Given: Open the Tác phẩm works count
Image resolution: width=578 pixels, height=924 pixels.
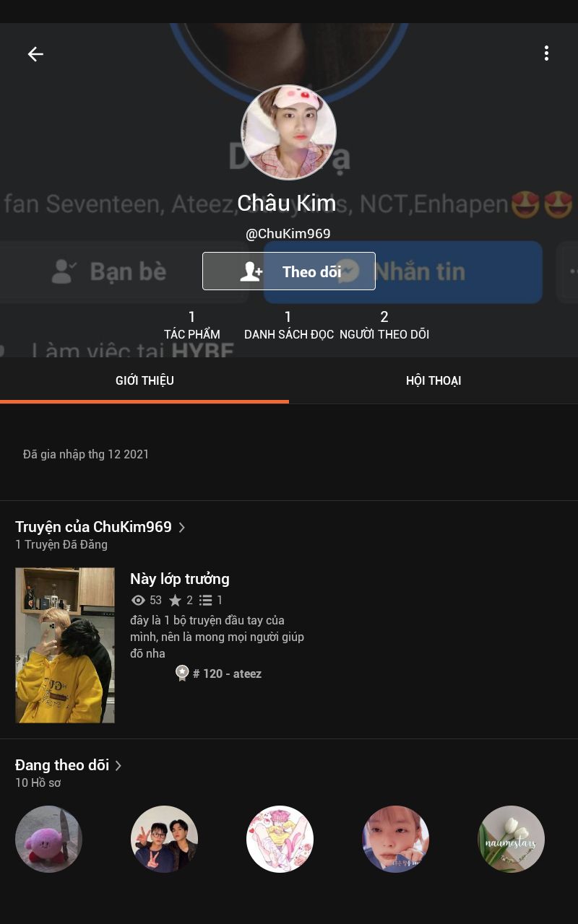Looking at the screenshot, I should pyautogui.click(x=192, y=325).
